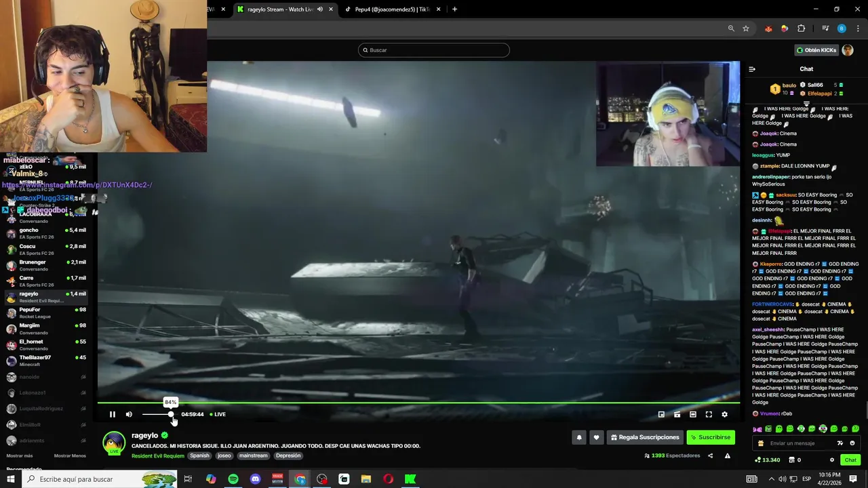The width and height of the screenshot is (868, 488).
Task: Open the chat shop store icon
Action: point(791,460)
